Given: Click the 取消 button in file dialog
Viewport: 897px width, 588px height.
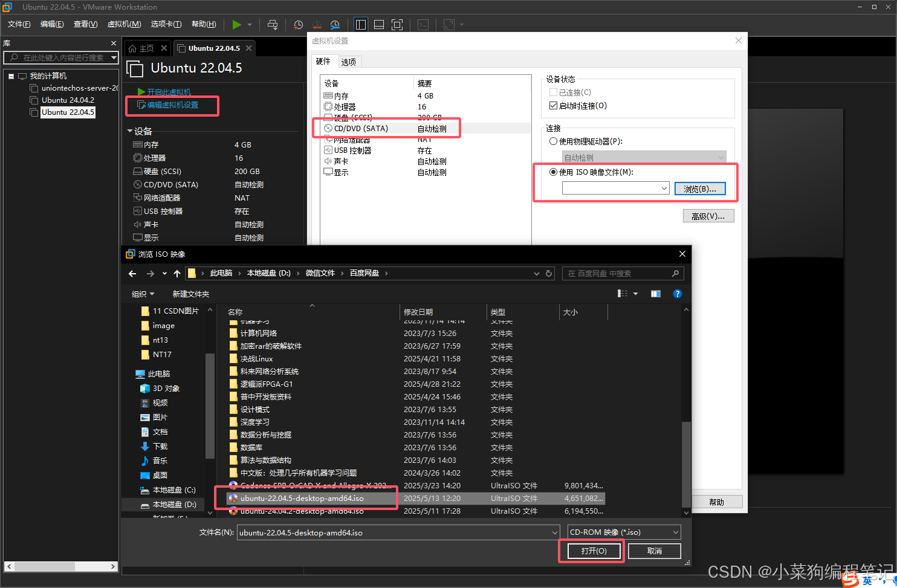Looking at the screenshot, I should click(655, 551).
